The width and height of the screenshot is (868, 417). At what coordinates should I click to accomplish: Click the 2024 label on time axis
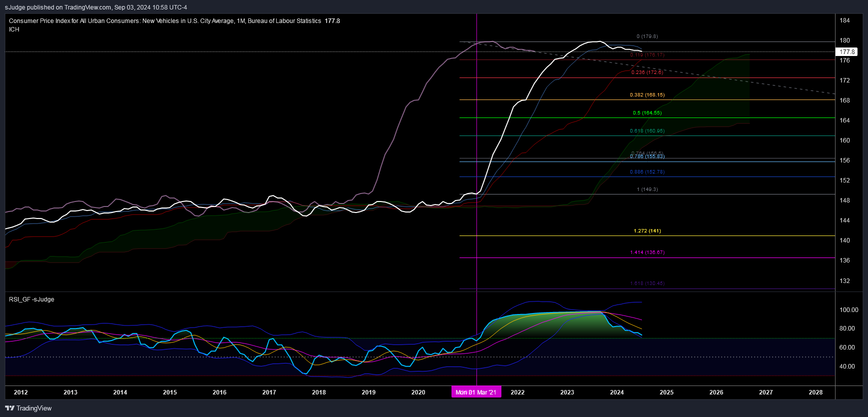[x=617, y=392]
